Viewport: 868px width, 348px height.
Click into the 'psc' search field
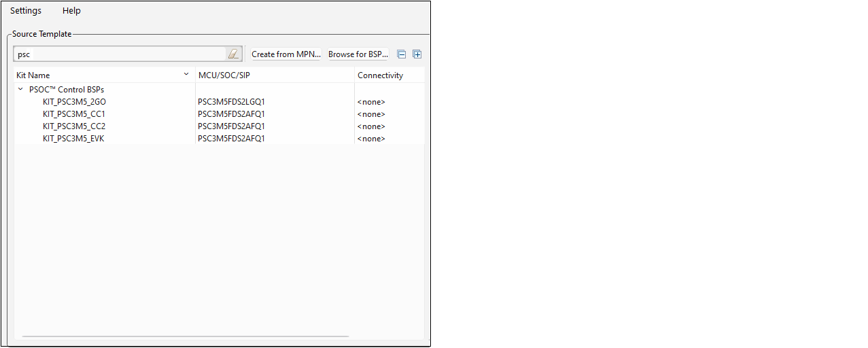pos(119,54)
